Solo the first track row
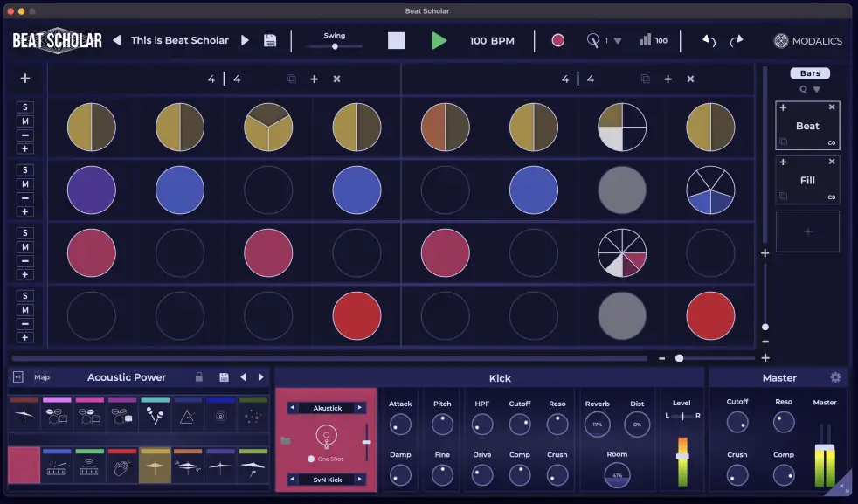858x504 pixels. click(25, 107)
